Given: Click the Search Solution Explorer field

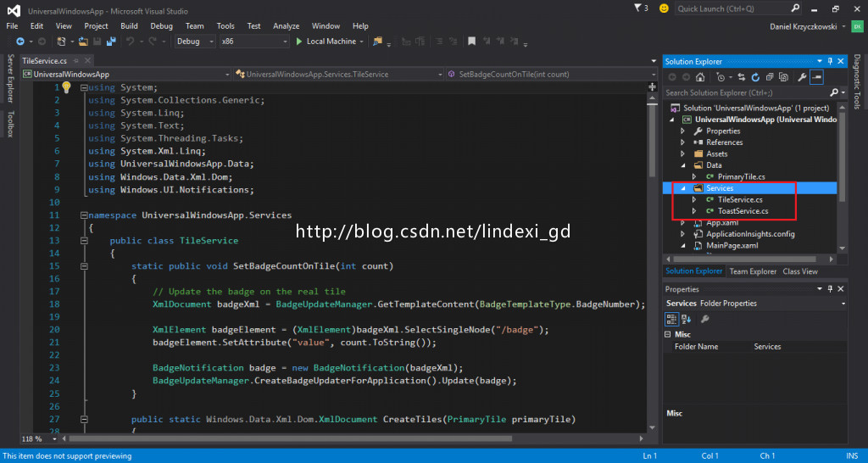Looking at the screenshot, I should [746, 93].
